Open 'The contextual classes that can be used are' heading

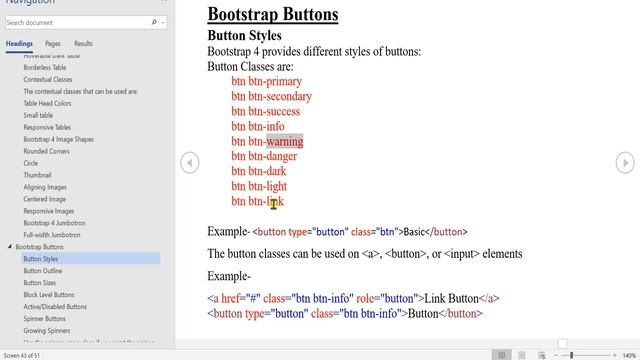80,91
